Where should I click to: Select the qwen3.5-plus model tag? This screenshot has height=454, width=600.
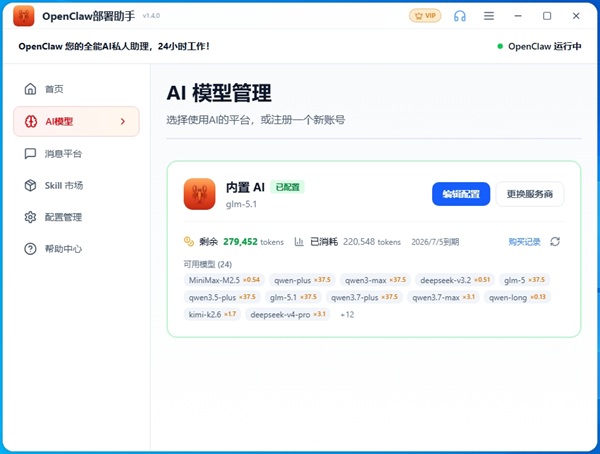(x=222, y=297)
